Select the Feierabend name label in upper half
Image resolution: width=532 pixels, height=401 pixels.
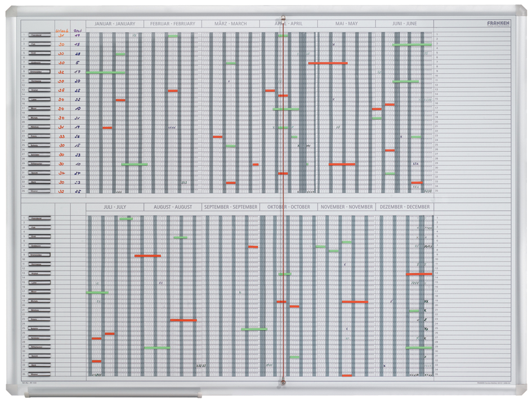[41, 35]
